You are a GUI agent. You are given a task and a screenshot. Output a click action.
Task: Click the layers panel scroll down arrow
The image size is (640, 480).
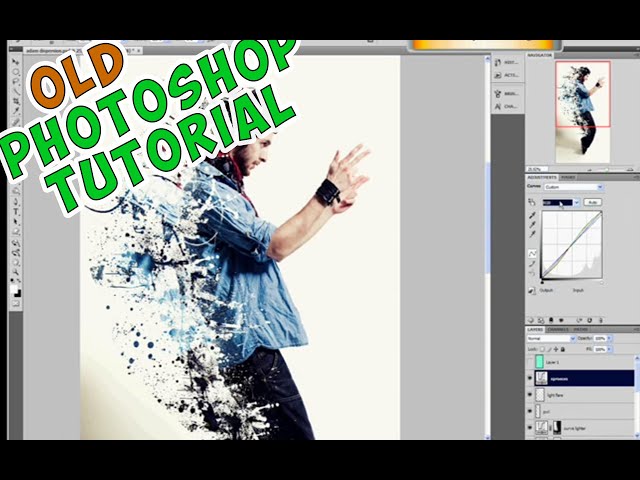[637, 437]
